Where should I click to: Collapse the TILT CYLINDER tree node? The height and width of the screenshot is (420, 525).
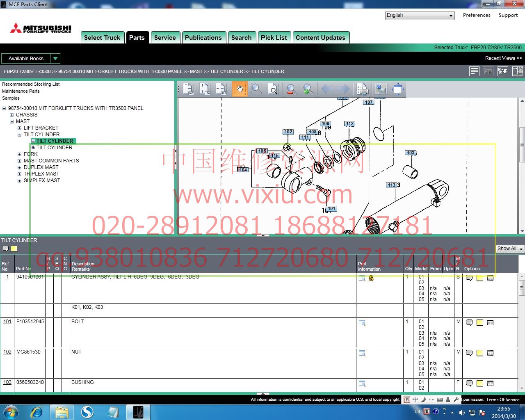19,135
